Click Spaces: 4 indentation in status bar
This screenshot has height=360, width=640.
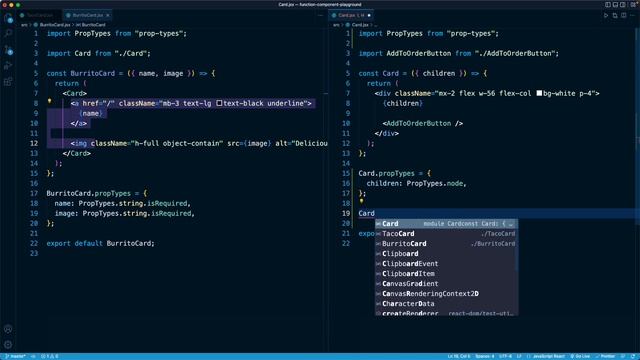(485, 356)
